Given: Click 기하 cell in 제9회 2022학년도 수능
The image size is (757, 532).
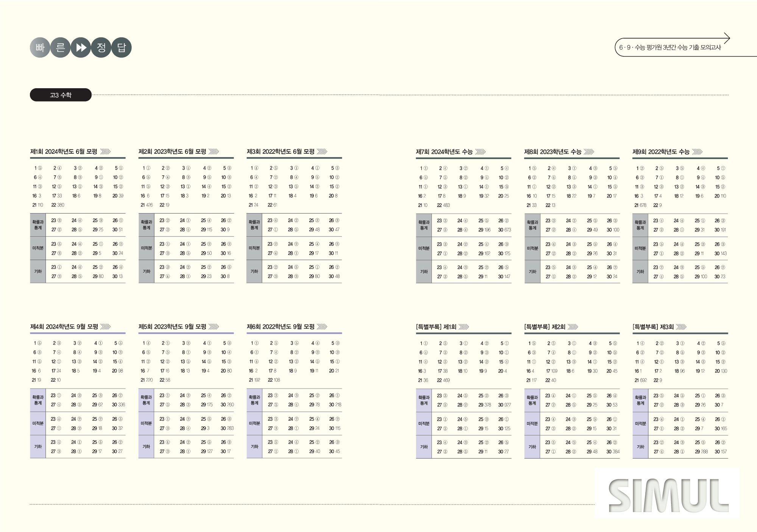Looking at the screenshot, I should click(x=640, y=272).
